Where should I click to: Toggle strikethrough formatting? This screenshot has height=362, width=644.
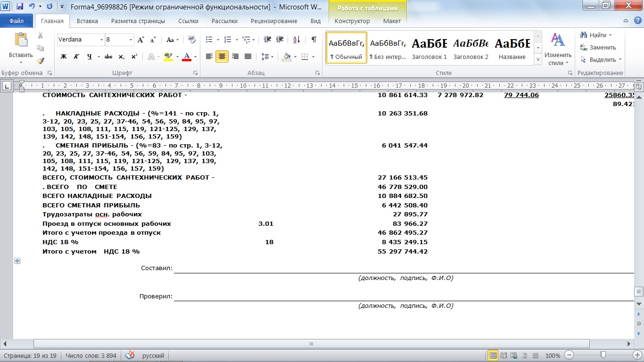point(108,57)
